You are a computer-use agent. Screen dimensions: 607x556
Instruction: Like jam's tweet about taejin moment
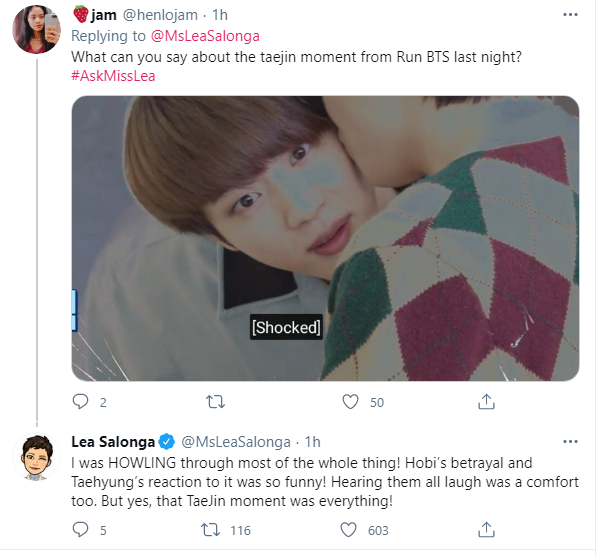[x=350, y=402]
